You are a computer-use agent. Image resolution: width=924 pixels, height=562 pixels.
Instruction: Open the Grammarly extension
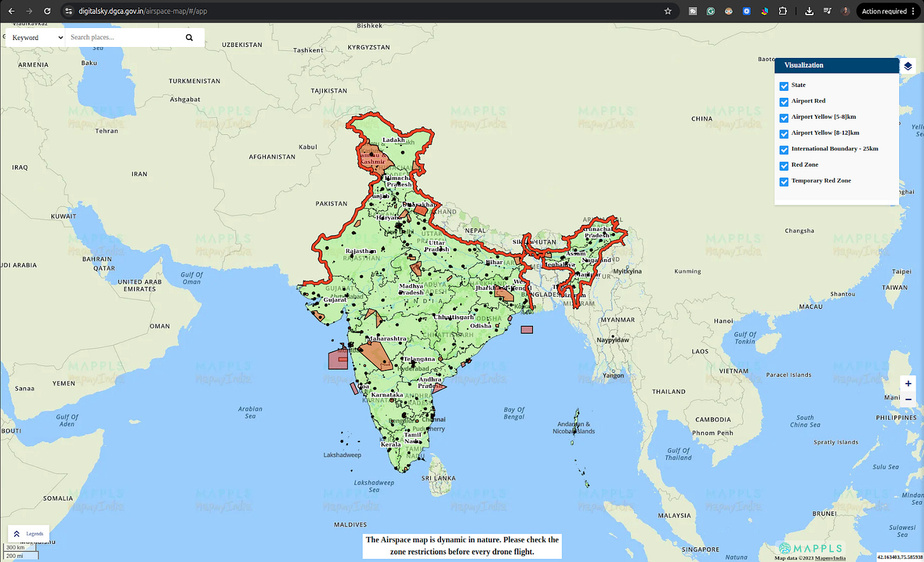711,11
